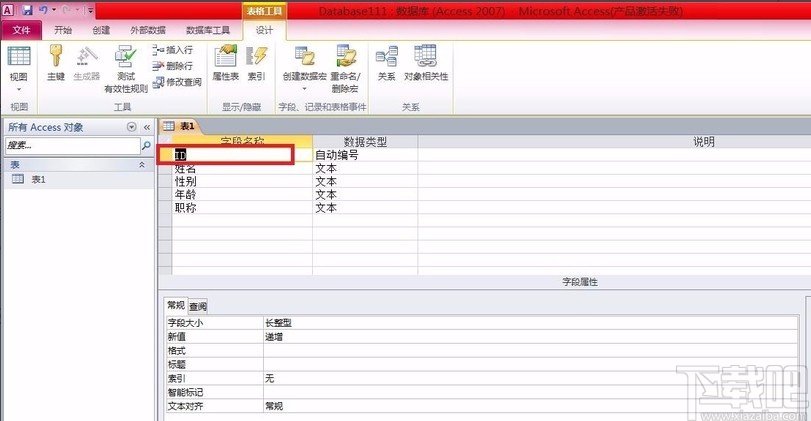The height and width of the screenshot is (421, 811).
Task: Click 自动编号 data type cell
Action: (365, 155)
